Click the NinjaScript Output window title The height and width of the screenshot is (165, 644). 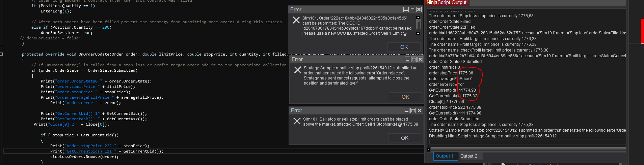pyautogui.click(x=446, y=3)
